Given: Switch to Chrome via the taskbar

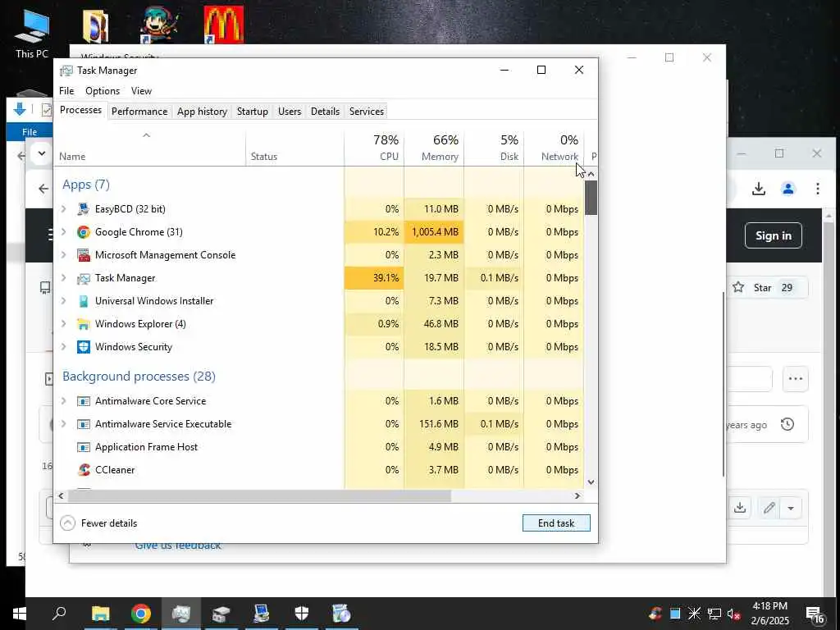Looking at the screenshot, I should pyautogui.click(x=141, y=614).
